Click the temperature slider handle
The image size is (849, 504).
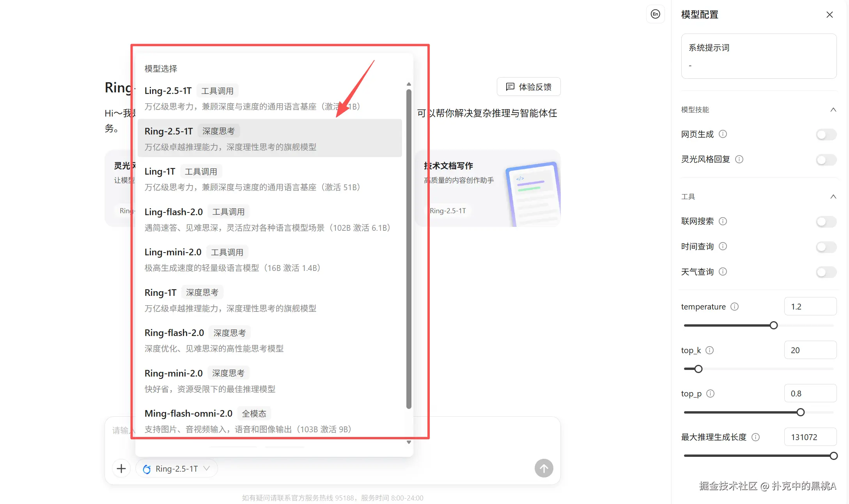pyautogui.click(x=774, y=325)
